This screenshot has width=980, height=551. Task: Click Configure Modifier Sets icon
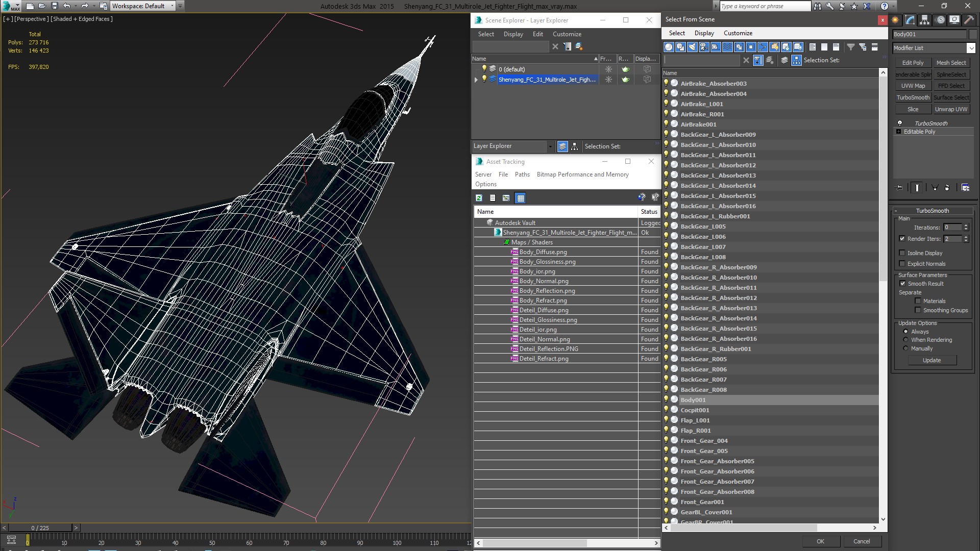point(965,188)
